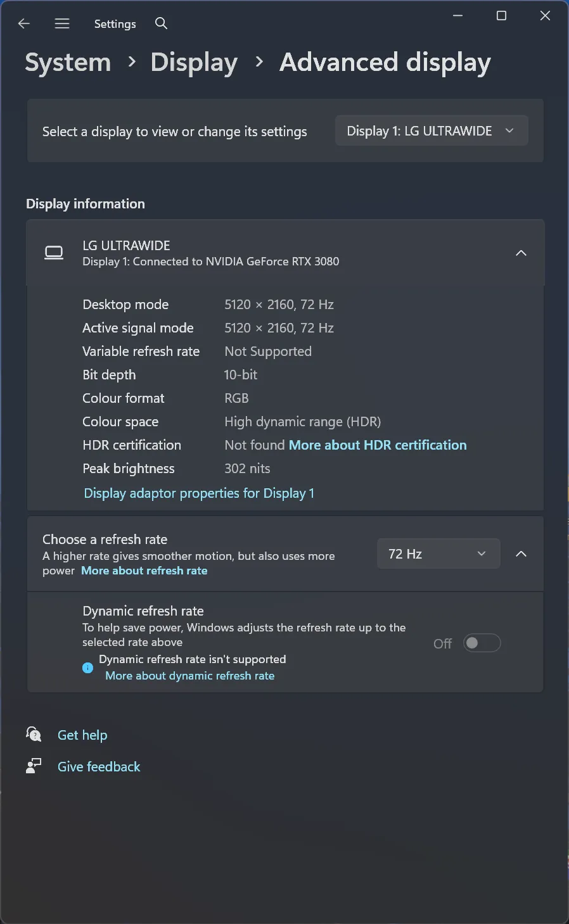The image size is (569, 924).
Task: Open Display adaptor properties for Display 1
Action: tap(199, 493)
